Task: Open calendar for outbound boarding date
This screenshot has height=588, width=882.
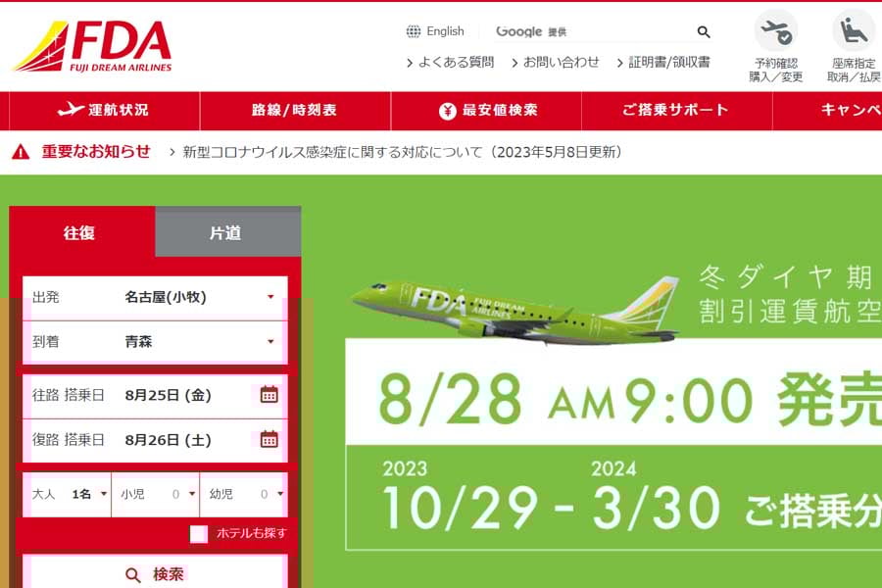Action: [269, 394]
